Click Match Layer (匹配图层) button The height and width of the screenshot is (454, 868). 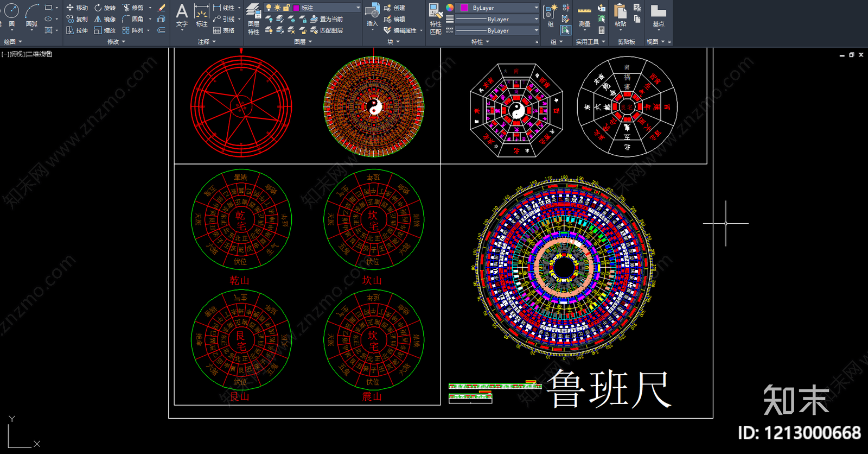327,30
